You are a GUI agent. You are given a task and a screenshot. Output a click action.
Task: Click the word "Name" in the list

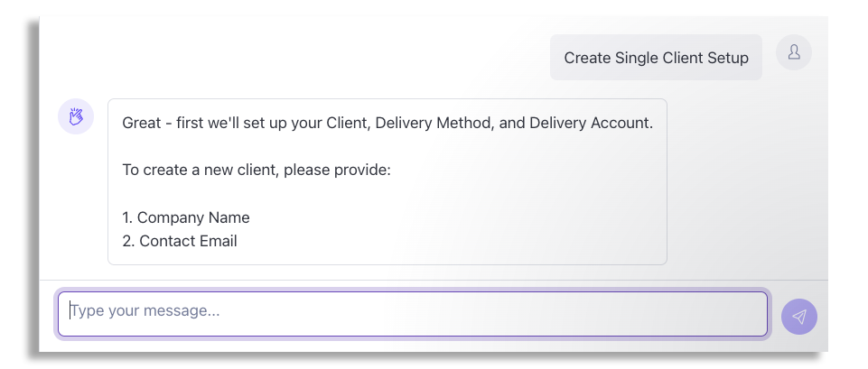[x=229, y=217]
